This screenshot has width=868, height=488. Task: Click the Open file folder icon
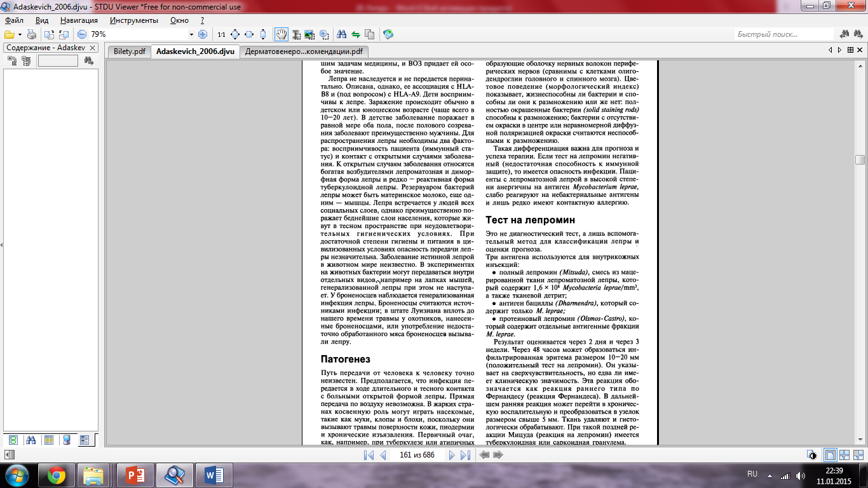click(x=10, y=34)
